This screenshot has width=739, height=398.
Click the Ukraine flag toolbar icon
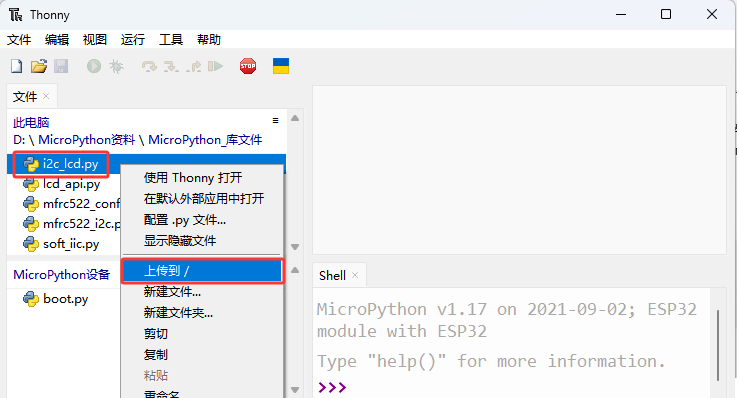tap(281, 66)
